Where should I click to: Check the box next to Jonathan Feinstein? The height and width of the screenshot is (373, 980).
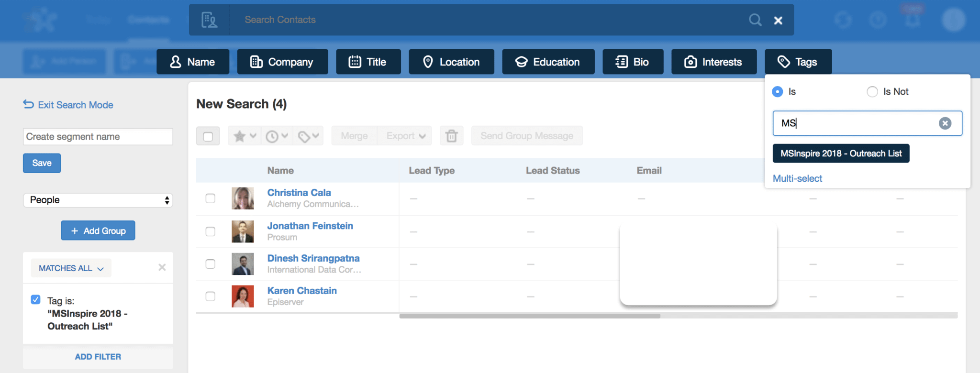pos(211,231)
